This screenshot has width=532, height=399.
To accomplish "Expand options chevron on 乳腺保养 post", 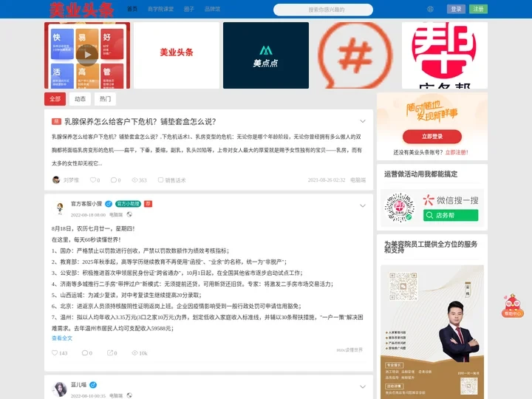I will pos(363,121).
